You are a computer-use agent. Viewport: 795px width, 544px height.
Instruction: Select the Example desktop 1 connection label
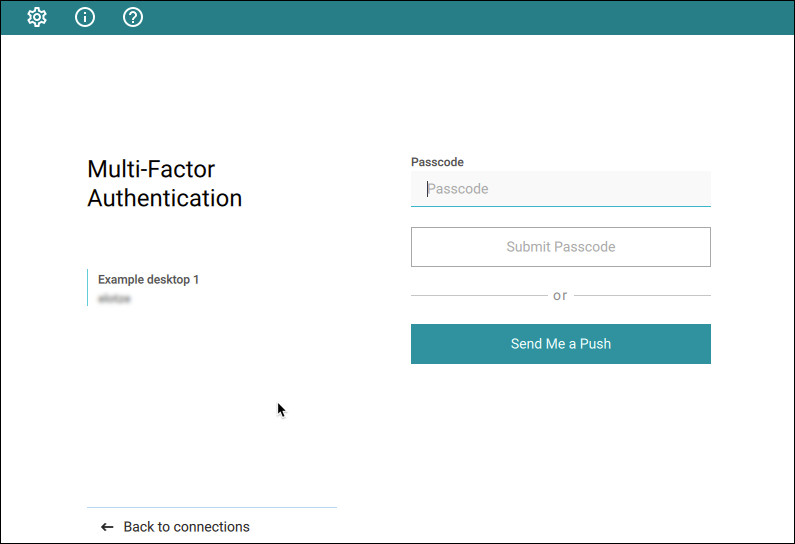[x=149, y=279]
